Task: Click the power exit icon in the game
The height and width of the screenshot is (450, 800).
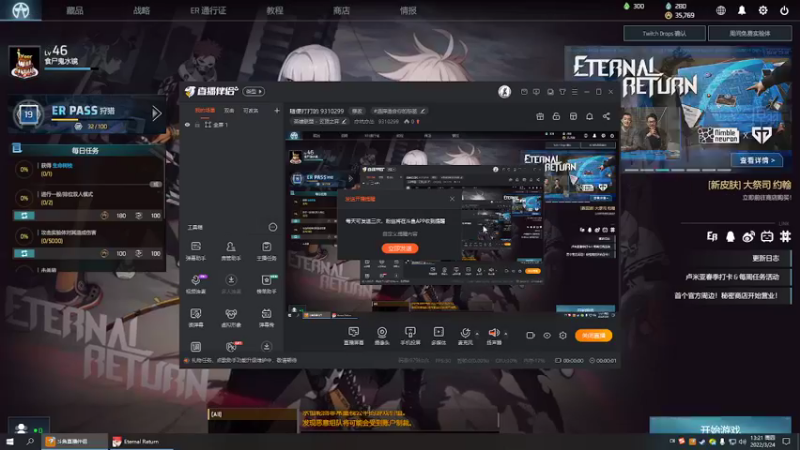Action: 784,10
